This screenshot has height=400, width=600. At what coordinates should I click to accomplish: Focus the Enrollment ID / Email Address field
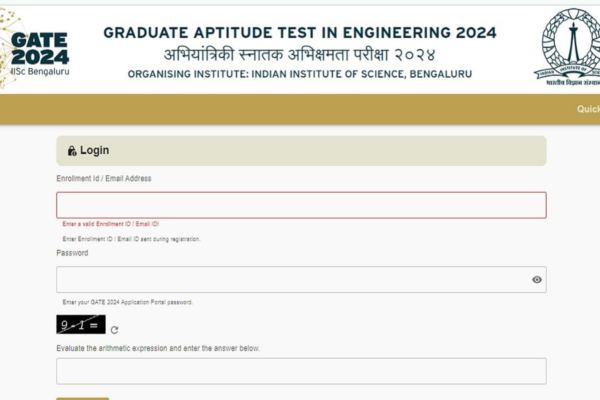point(301,205)
